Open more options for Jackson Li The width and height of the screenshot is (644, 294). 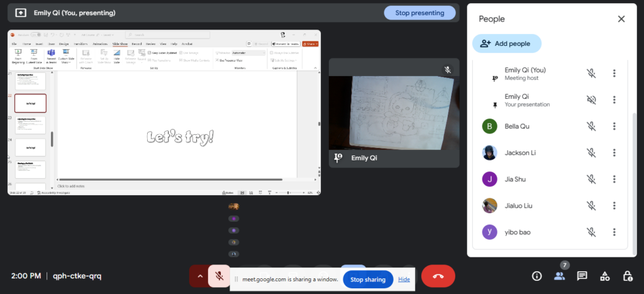[x=614, y=153]
